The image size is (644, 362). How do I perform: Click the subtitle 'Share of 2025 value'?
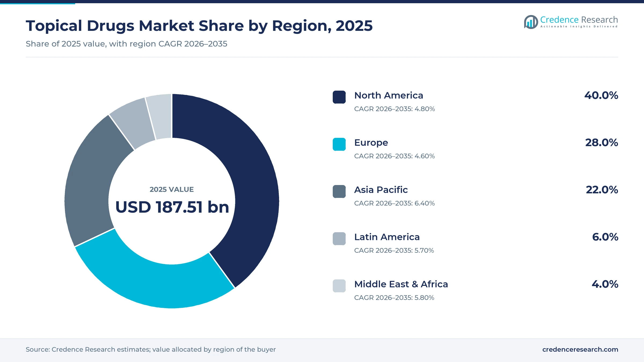pyautogui.click(x=66, y=44)
